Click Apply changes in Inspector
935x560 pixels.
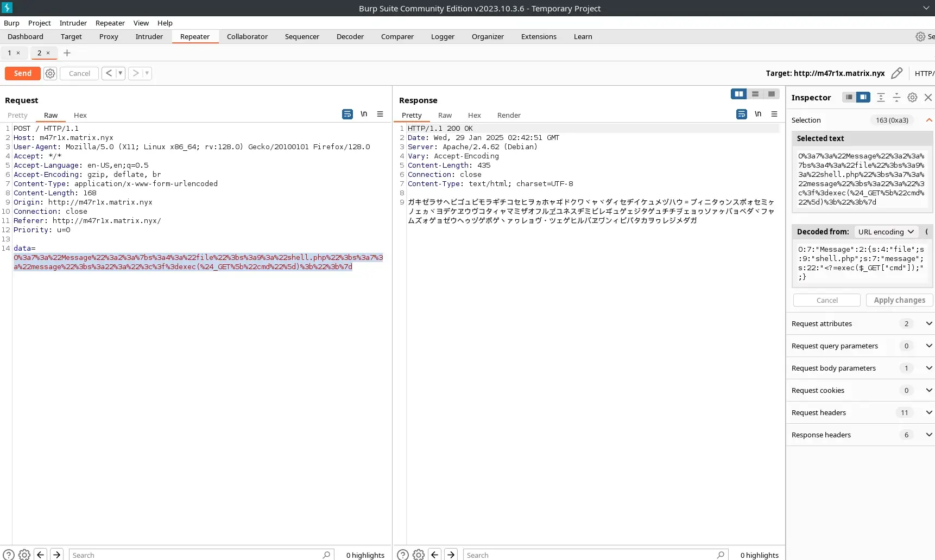[899, 300]
